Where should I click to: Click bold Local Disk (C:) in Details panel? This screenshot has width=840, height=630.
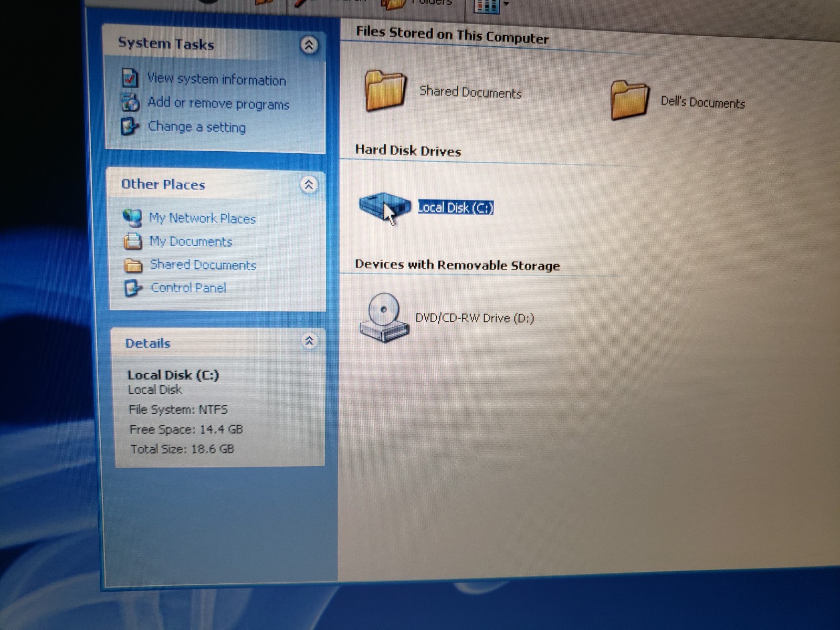(x=173, y=375)
